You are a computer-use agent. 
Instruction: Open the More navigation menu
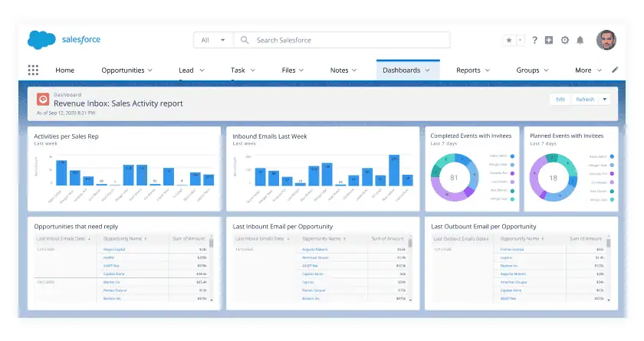pyautogui.click(x=588, y=70)
